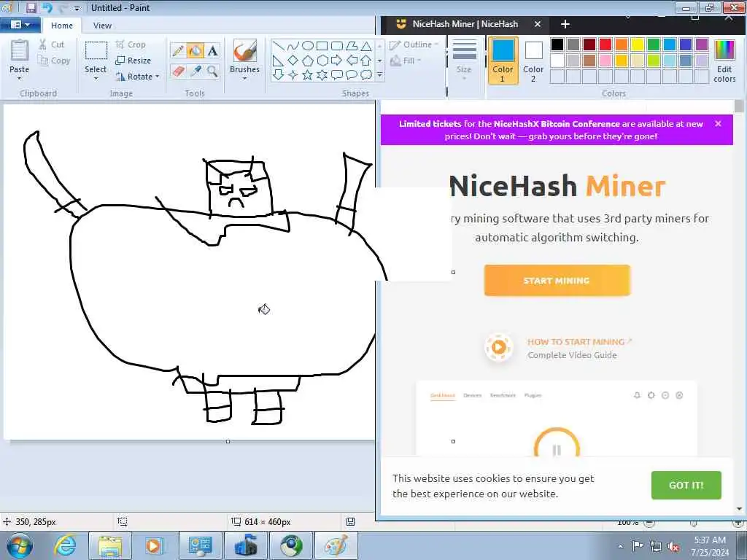Expand the Rotate dropdown

click(158, 76)
